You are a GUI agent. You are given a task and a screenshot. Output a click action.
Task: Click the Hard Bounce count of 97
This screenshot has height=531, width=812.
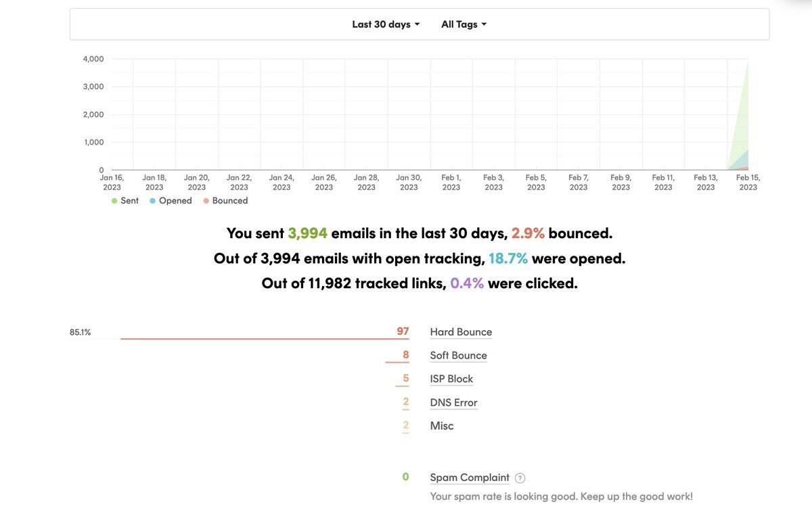(403, 331)
